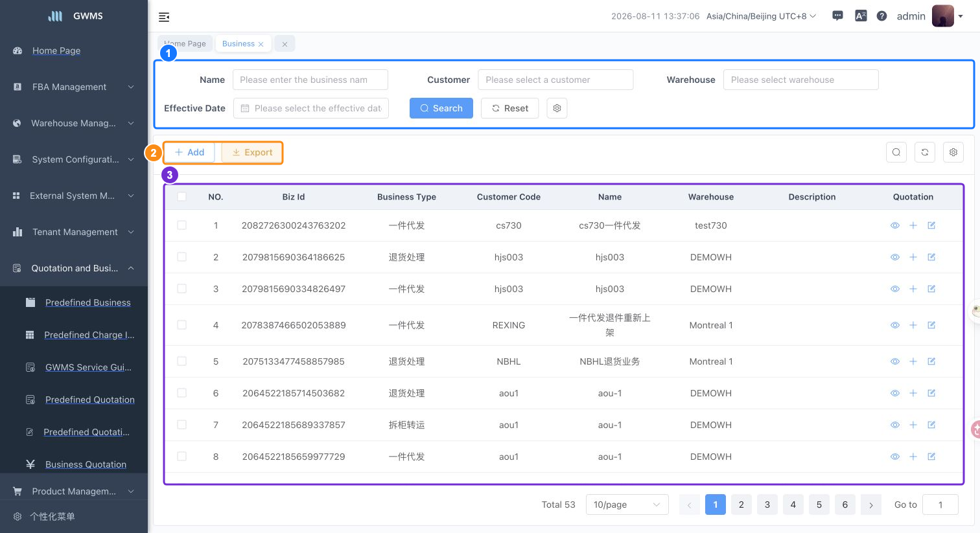Check the checkbox for row 1
Image resolution: width=980 pixels, height=533 pixels.
[x=181, y=225]
